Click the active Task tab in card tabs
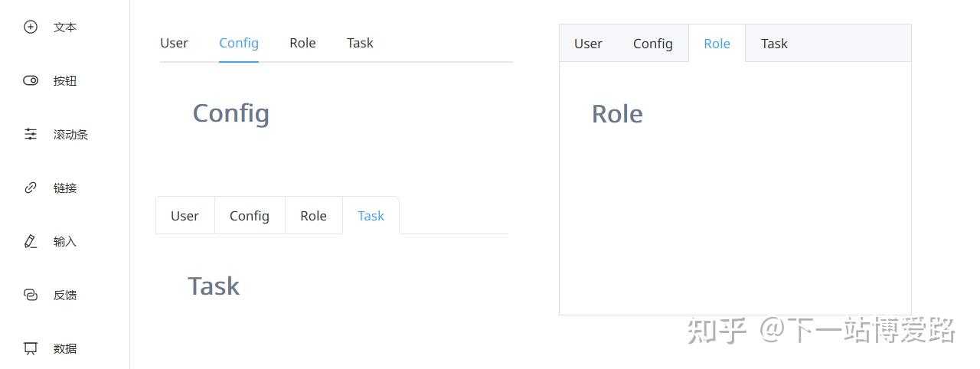 pyautogui.click(x=371, y=216)
